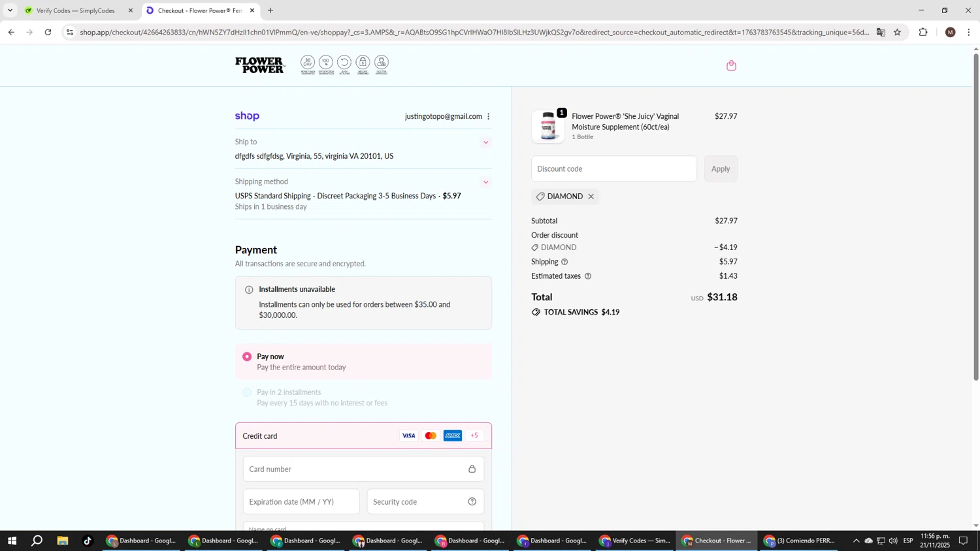
Task: Show the +5 more card types
Action: 474,435
